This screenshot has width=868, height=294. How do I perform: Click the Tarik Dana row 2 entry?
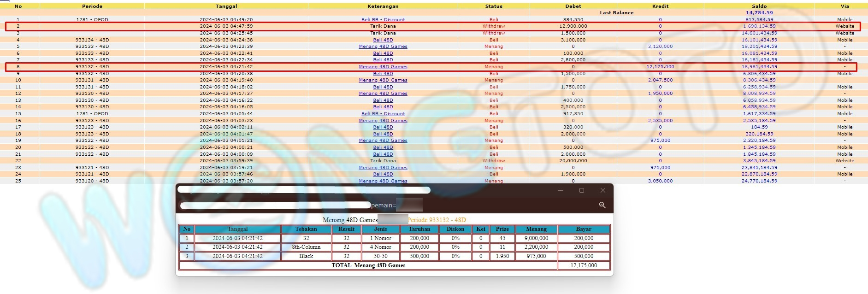coord(383,26)
